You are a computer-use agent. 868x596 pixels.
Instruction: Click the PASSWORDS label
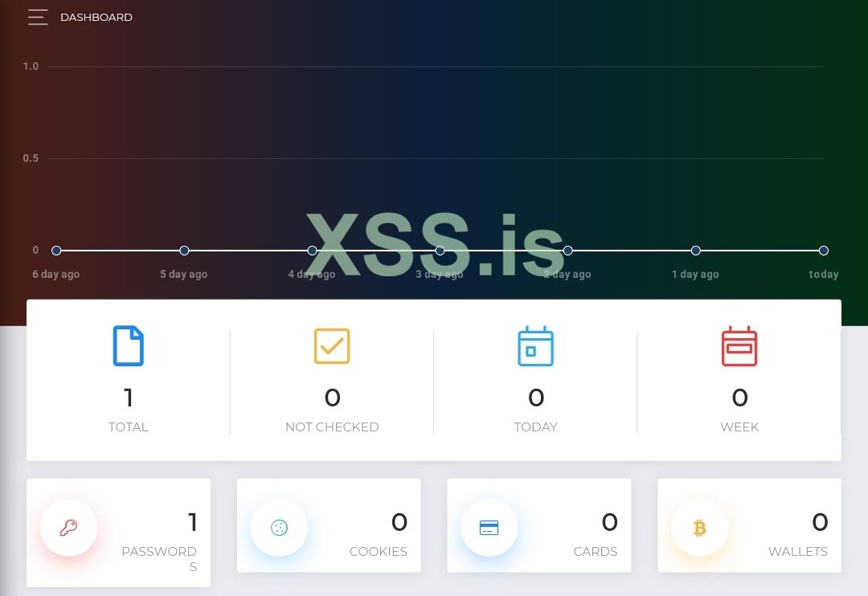coord(159,559)
